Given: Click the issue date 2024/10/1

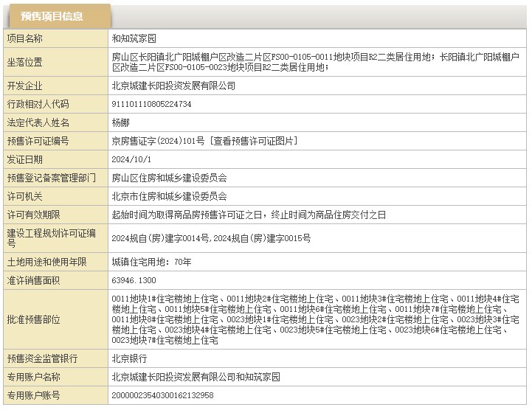Looking at the screenshot, I should (x=131, y=159).
